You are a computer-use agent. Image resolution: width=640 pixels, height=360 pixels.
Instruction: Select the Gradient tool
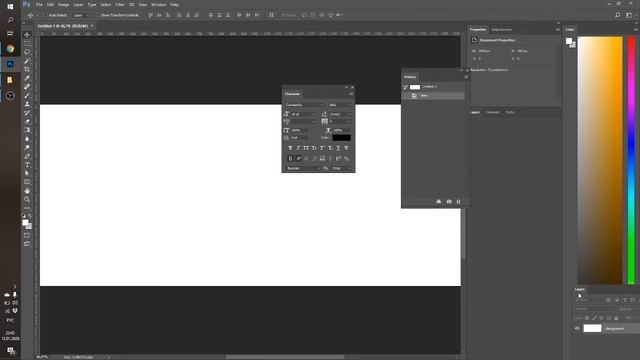pos(27,130)
